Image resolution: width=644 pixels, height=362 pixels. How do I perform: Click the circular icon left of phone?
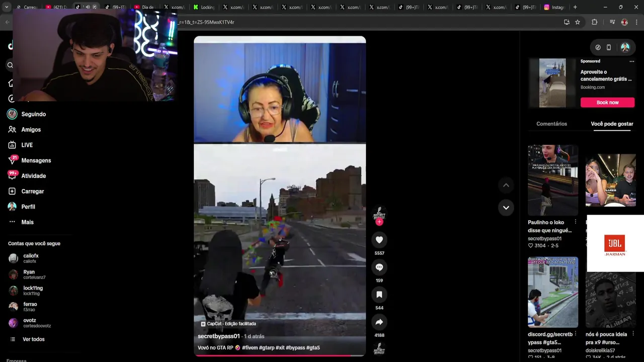598,47
